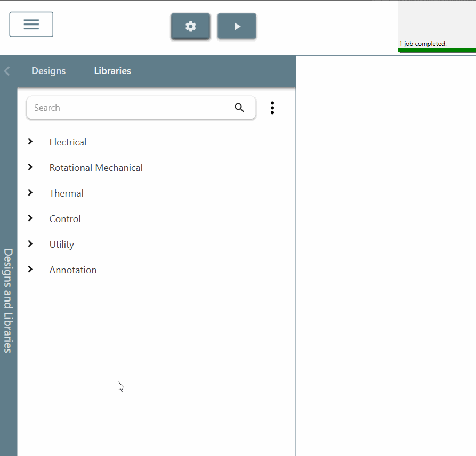
Task: Expand the Thermal library chevron
Action: pos(30,193)
